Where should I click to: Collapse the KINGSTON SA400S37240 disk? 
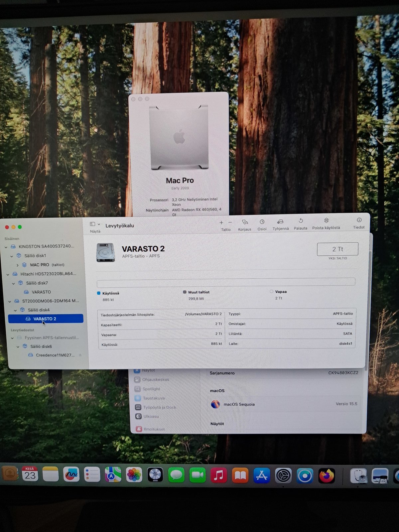pos(6,247)
